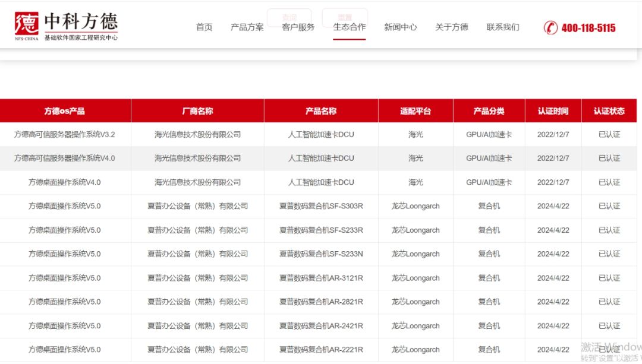The image size is (642, 364).
Task: Open the 客户服务 menu
Action: 298,27
